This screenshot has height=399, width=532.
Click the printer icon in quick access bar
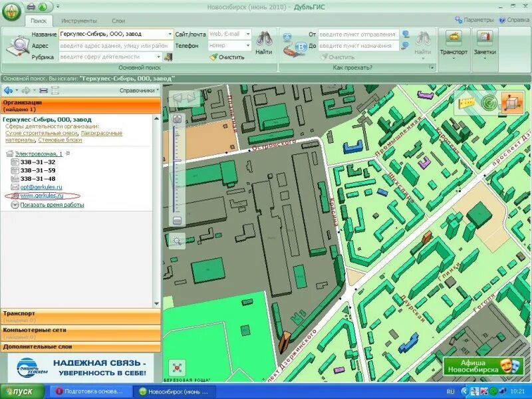(31, 7)
